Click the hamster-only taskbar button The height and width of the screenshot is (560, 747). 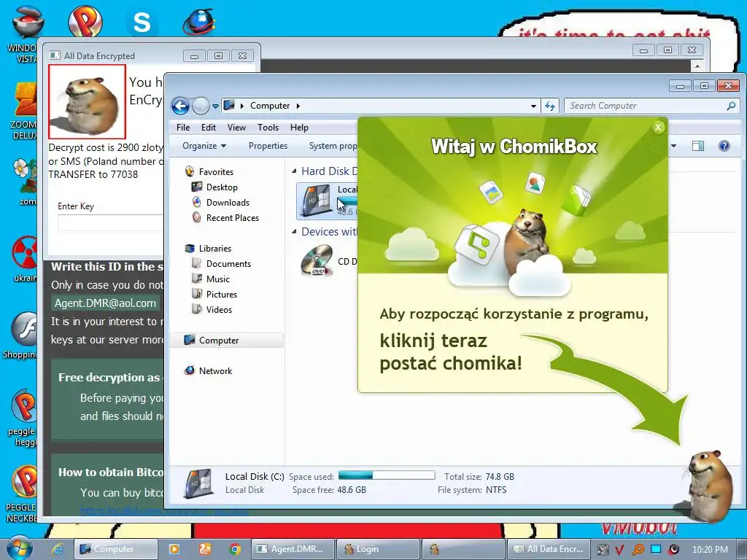(x=462, y=549)
